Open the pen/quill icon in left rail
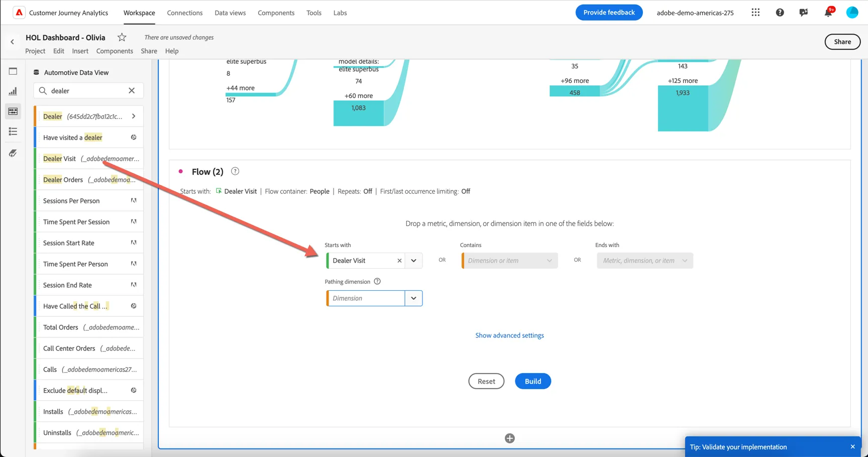868x457 pixels. tap(13, 153)
